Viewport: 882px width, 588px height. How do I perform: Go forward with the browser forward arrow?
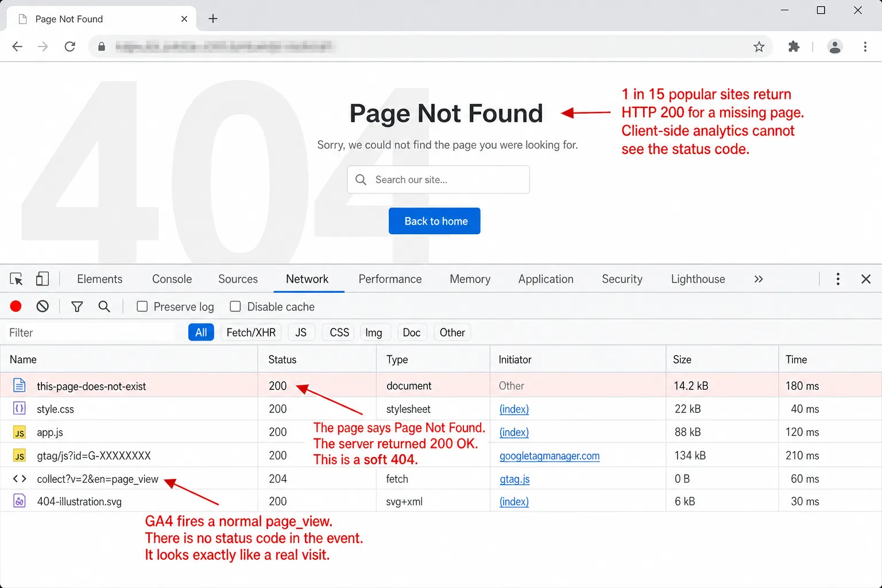(x=43, y=47)
